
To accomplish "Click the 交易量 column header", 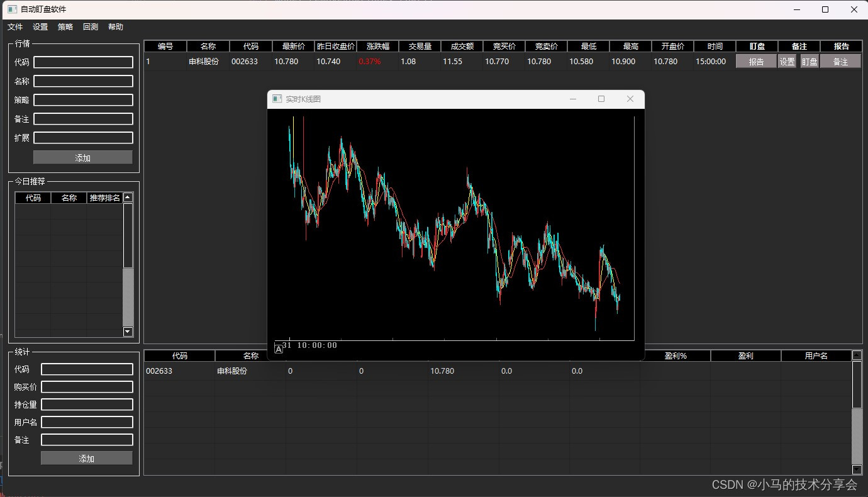I will pos(420,46).
